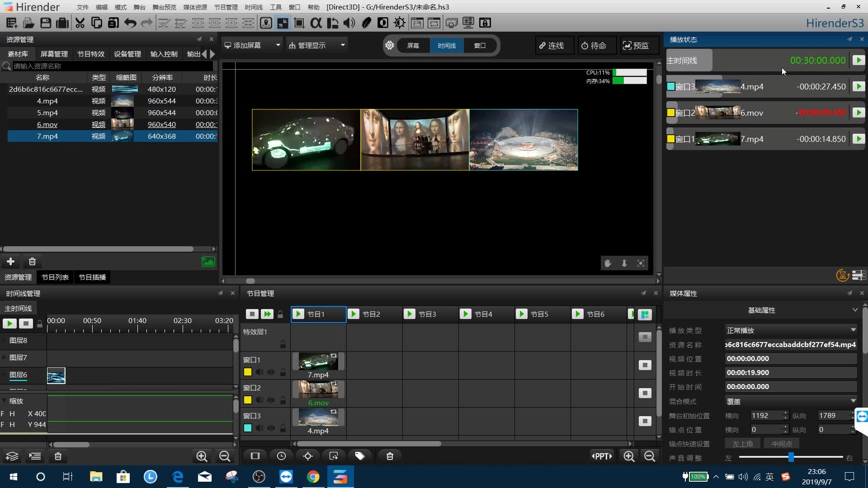Screen dimensions: 868x488
Task: Click the save project toolbar icon
Action: pos(45,23)
